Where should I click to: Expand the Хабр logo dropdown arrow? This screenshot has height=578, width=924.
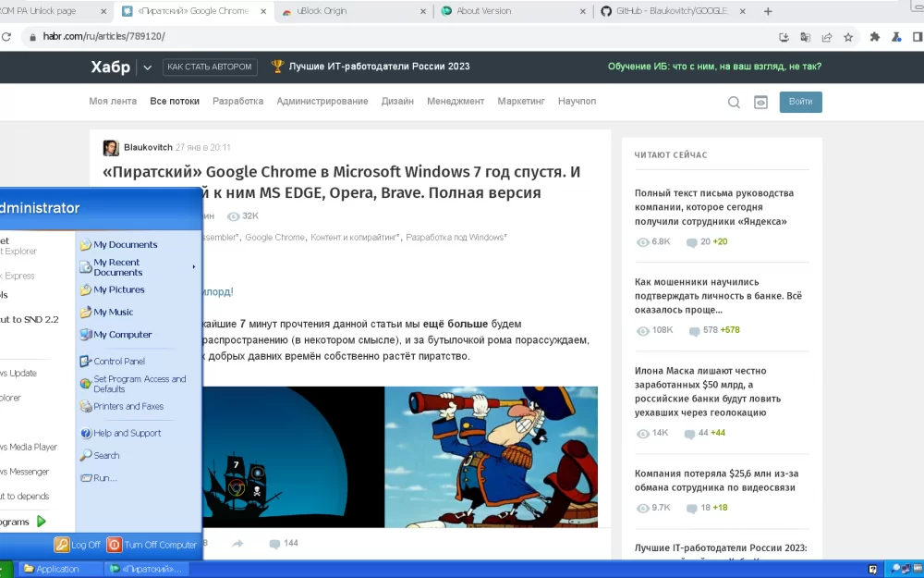pos(147,67)
